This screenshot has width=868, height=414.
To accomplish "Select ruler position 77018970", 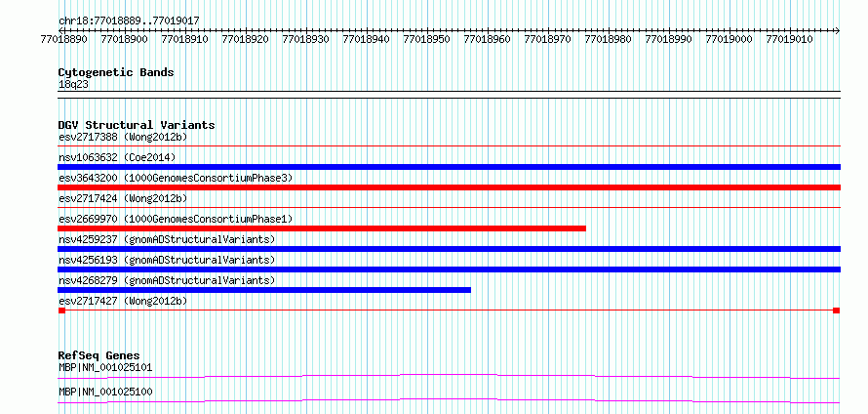I will pos(547,39).
